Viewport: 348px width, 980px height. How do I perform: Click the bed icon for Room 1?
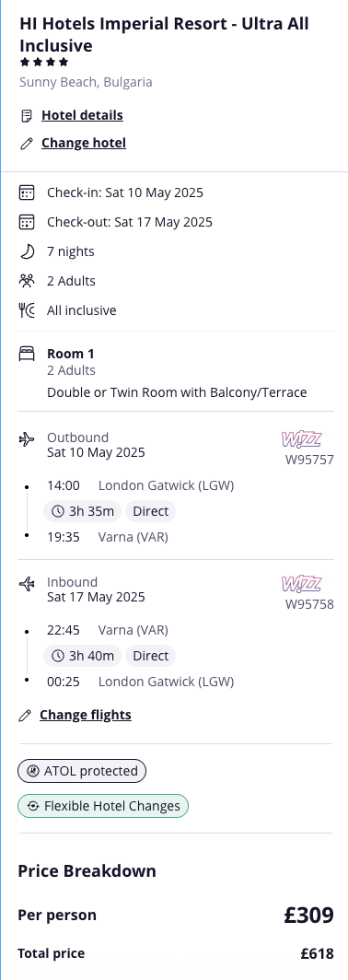pyautogui.click(x=27, y=355)
